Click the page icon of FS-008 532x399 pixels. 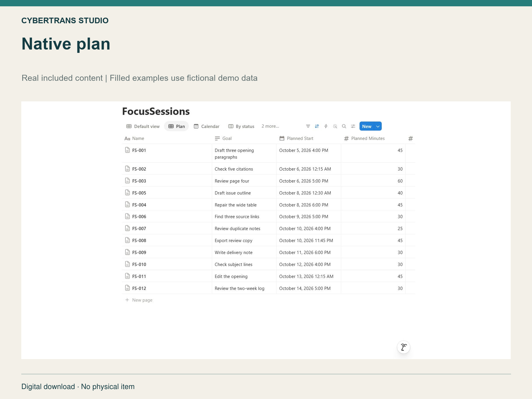pyautogui.click(x=127, y=240)
